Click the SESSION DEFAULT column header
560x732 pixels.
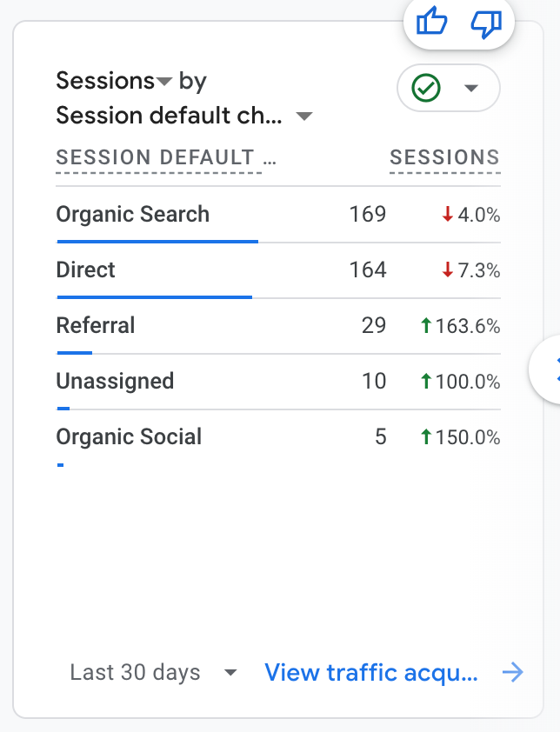pos(158,158)
